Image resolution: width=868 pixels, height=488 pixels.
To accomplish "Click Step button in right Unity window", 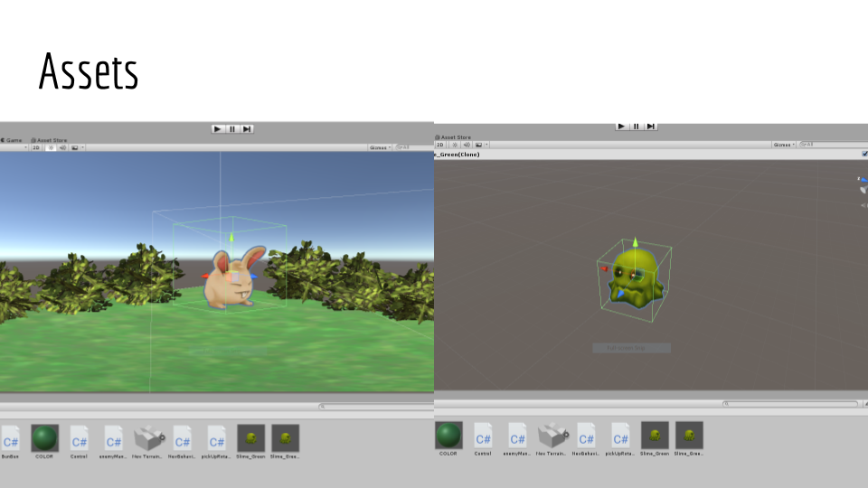I will coord(651,127).
